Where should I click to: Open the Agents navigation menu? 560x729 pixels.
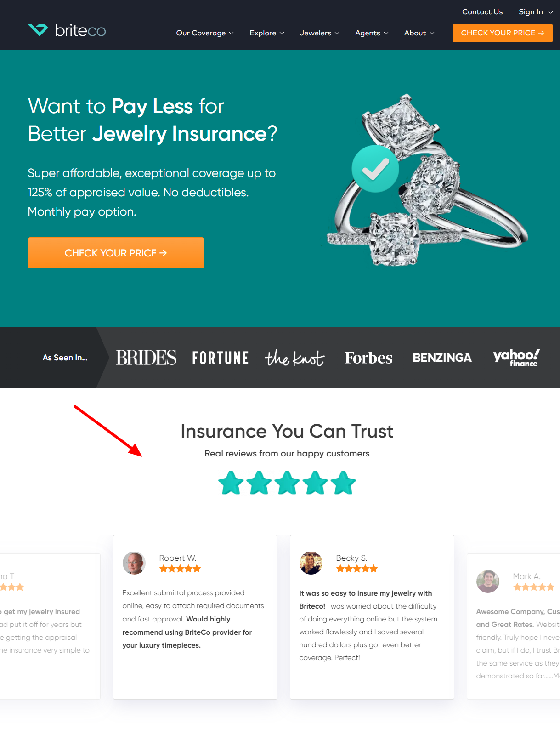(x=372, y=33)
